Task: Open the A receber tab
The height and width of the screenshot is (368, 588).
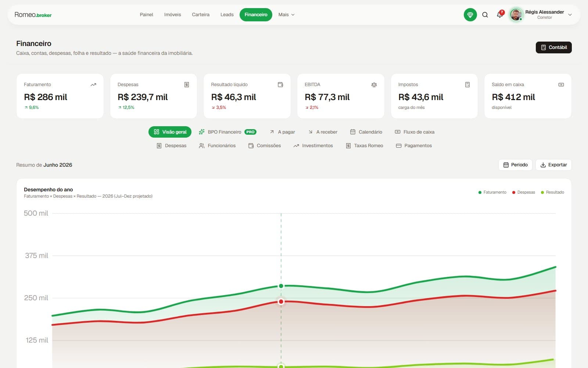Action: click(323, 132)
